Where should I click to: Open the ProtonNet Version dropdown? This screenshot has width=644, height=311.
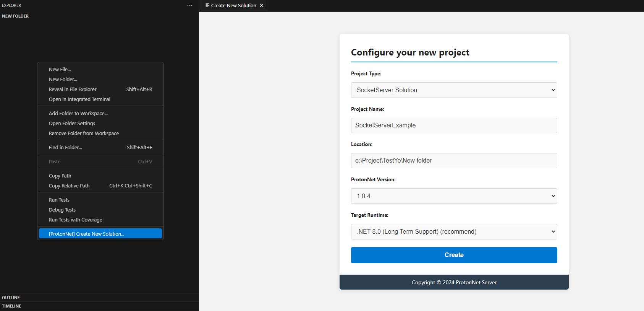454,196
